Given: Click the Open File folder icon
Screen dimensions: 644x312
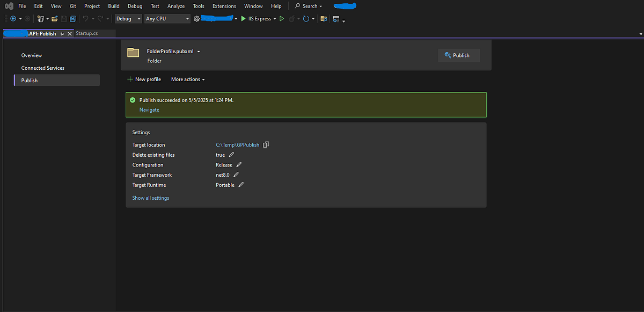Looking at the screenshot, I should (x=54, y=19).
